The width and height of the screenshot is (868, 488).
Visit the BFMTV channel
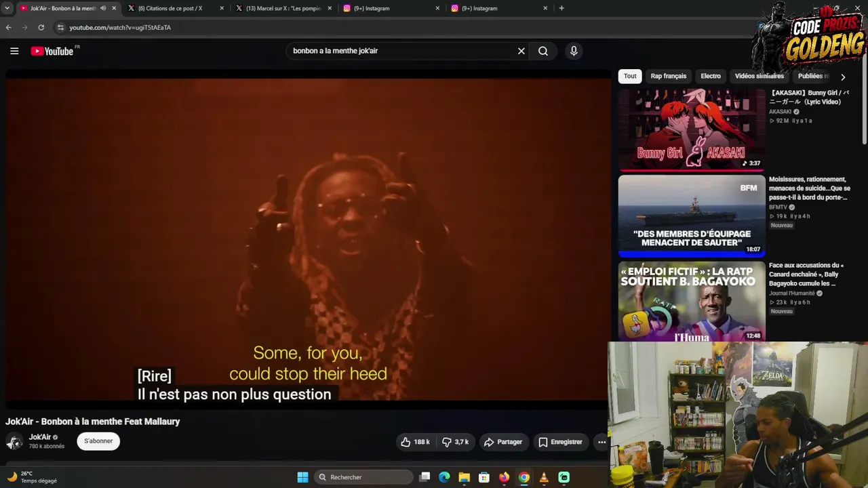(x=778, y=207)
